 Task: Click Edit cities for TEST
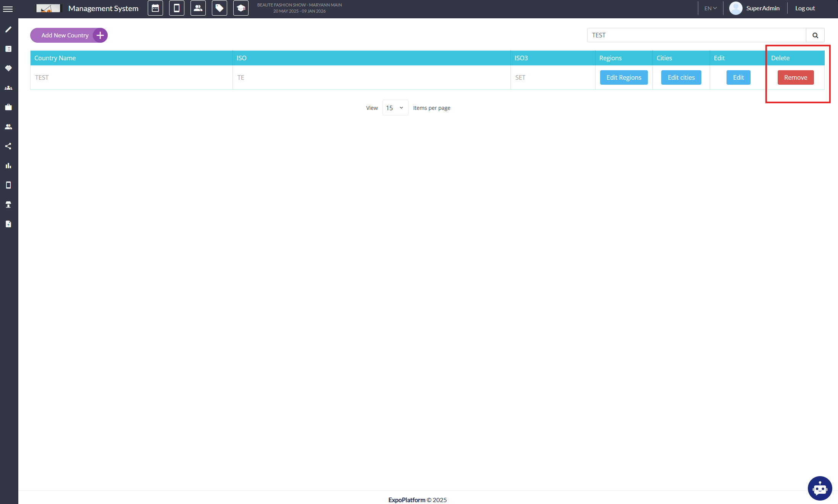681,77
